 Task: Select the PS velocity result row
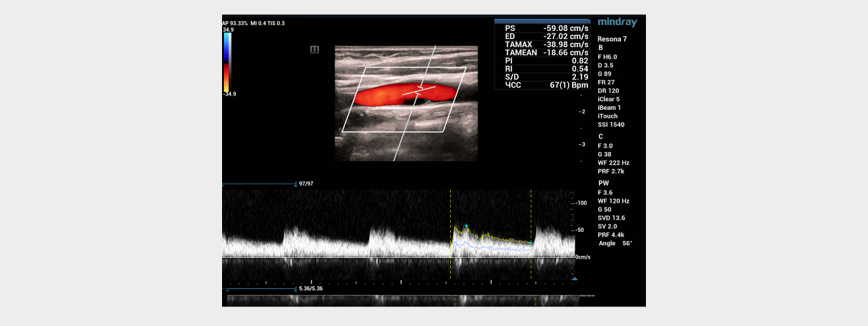click(542, 28)
